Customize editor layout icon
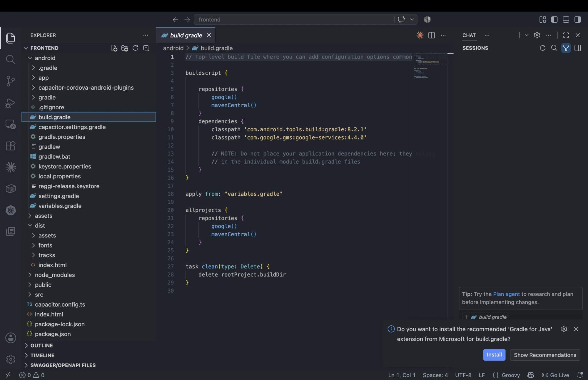 pos(543,19)
